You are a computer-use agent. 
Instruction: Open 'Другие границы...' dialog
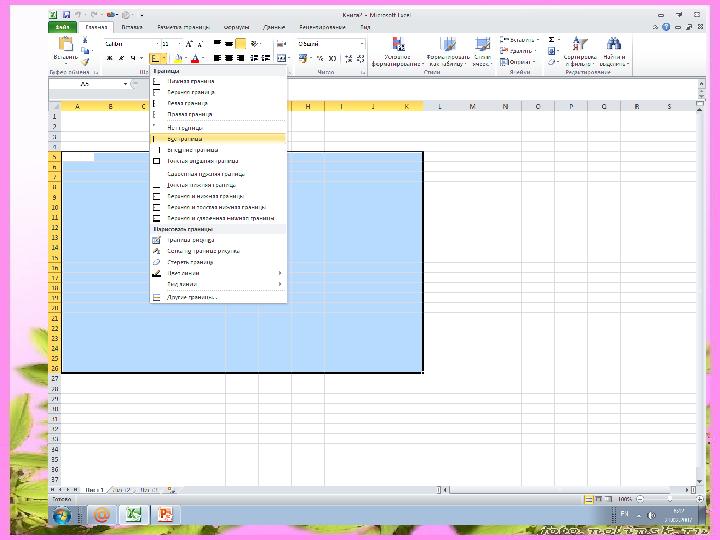pos(218,297)
